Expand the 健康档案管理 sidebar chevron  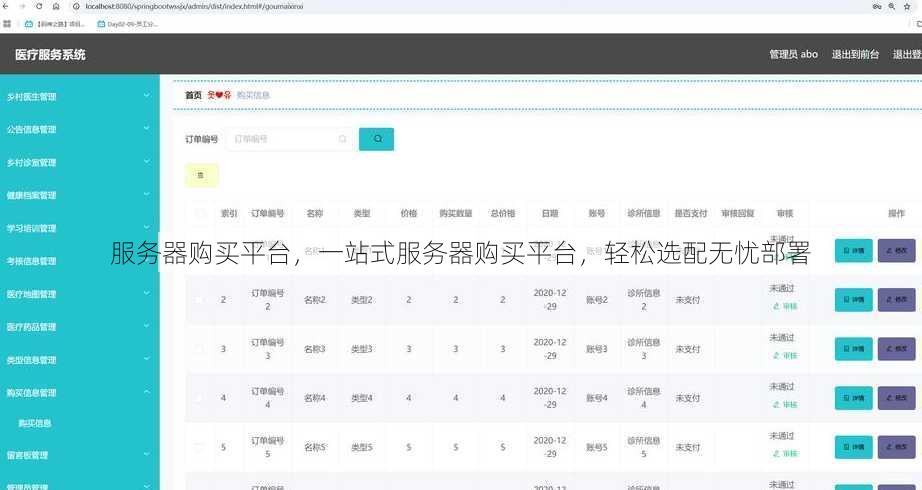pyautogui.click(x=146, y=195)
